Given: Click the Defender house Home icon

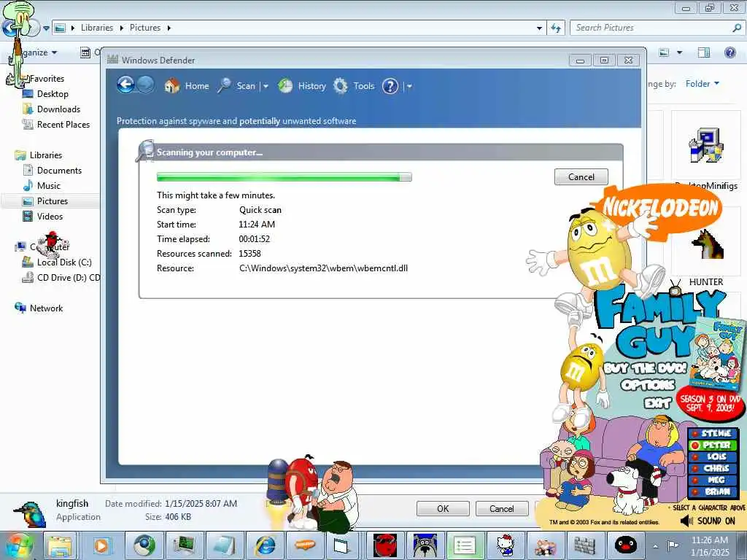Looking at the screenshot, I should tap(172, 86).
